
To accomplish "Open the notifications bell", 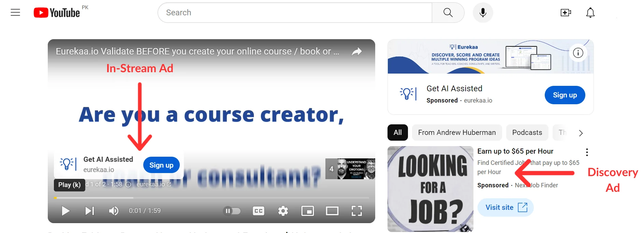I will tap(590, 13).
